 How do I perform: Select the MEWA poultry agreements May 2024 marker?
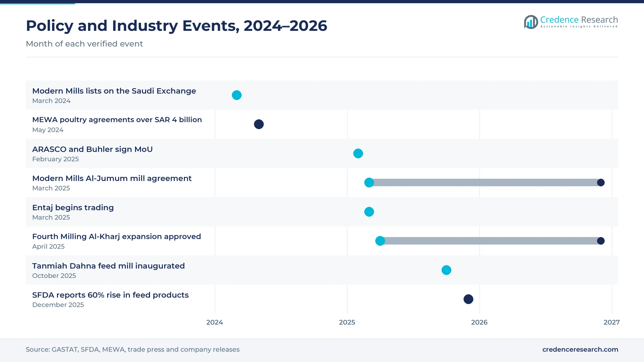[259, 124]
